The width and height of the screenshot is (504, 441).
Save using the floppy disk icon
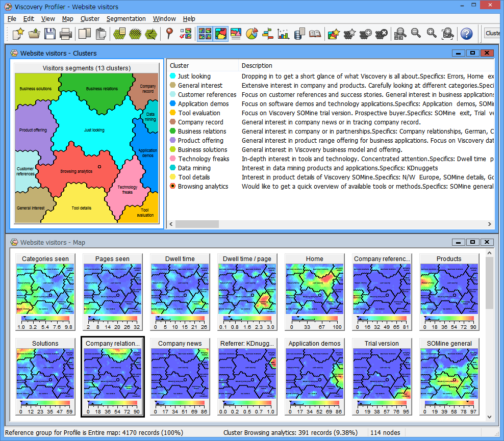[49, 34]
